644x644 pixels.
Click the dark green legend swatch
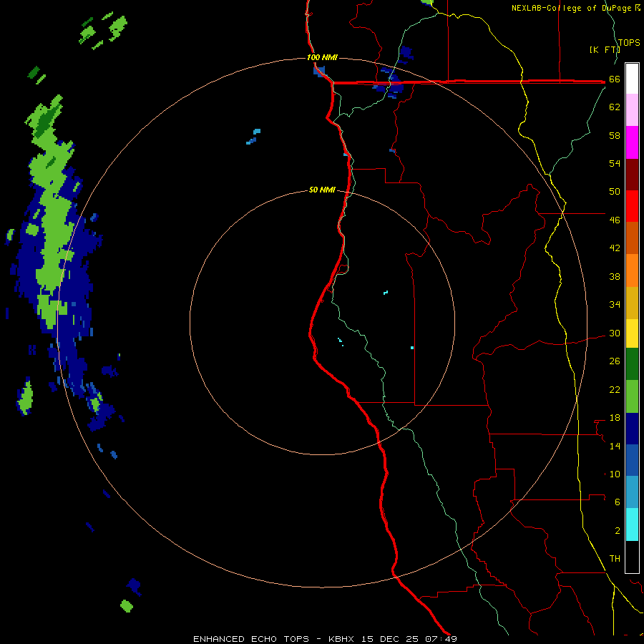(632, 364)
